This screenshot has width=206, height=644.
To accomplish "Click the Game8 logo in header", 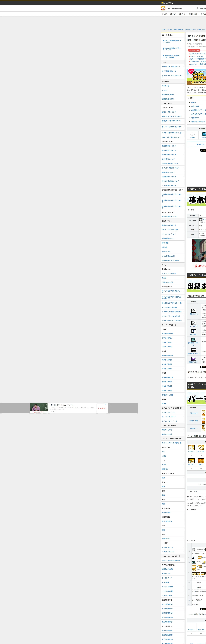I will click(167, 3).
